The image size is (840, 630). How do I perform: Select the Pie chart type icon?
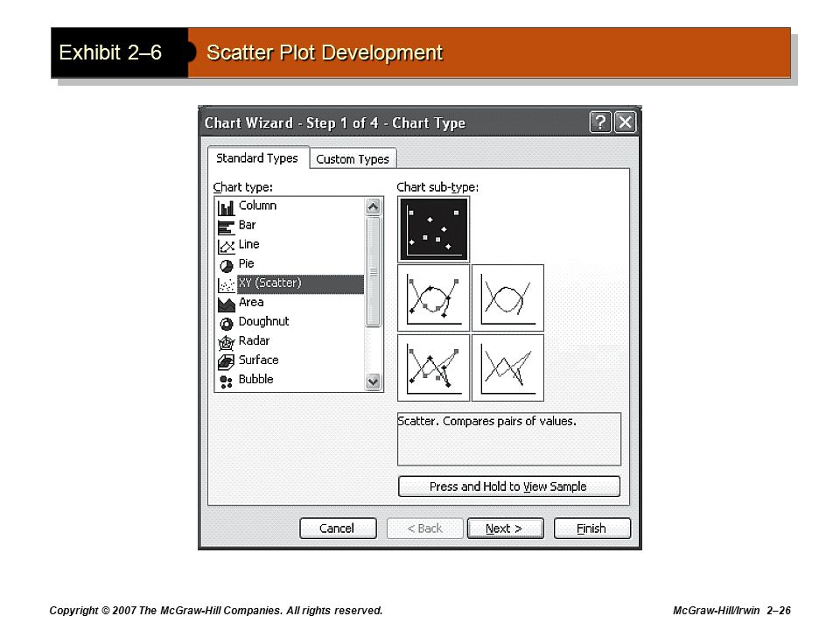tap(226, 266)
